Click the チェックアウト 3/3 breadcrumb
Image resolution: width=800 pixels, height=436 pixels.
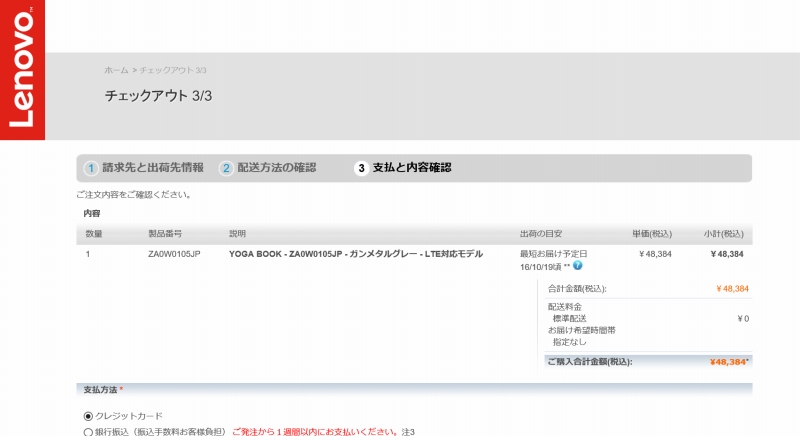173,70
